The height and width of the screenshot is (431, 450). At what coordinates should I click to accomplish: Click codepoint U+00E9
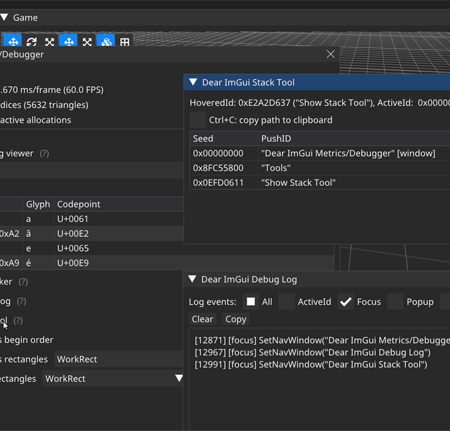click(x=73, y=263)
